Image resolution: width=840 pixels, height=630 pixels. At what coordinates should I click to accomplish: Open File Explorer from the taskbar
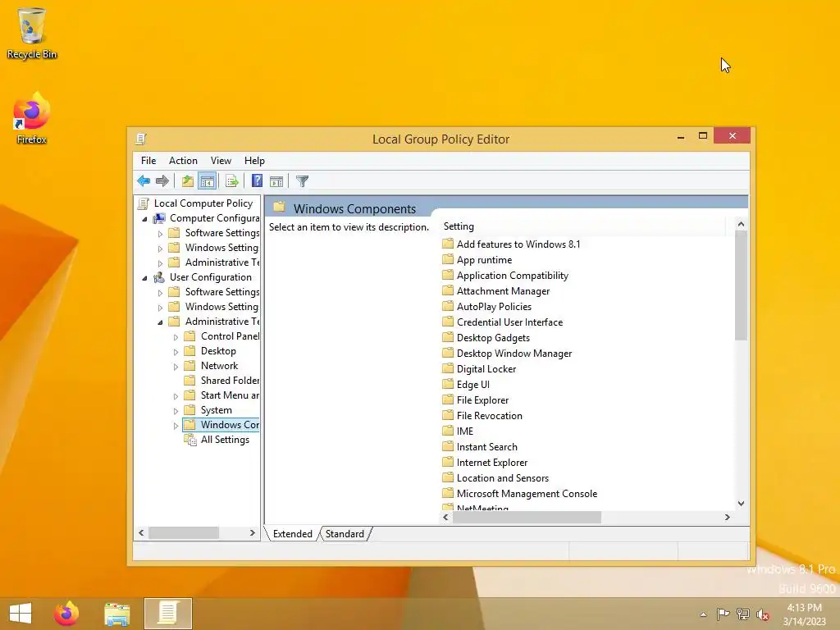116,614
